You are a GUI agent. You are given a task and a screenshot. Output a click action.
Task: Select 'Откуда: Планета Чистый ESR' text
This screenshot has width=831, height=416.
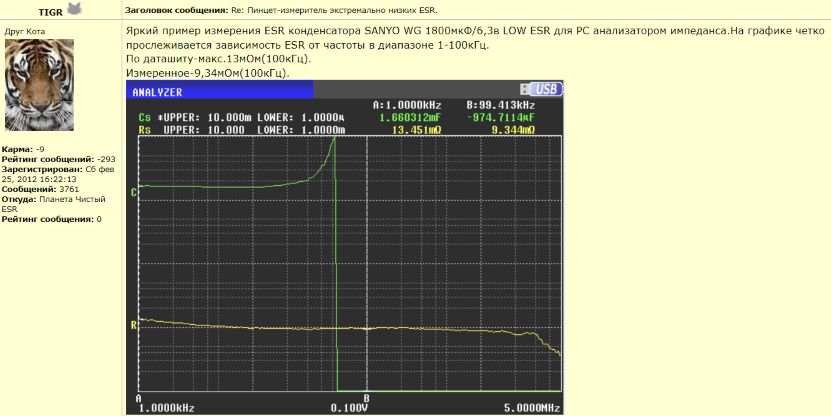tap(54, 204)
